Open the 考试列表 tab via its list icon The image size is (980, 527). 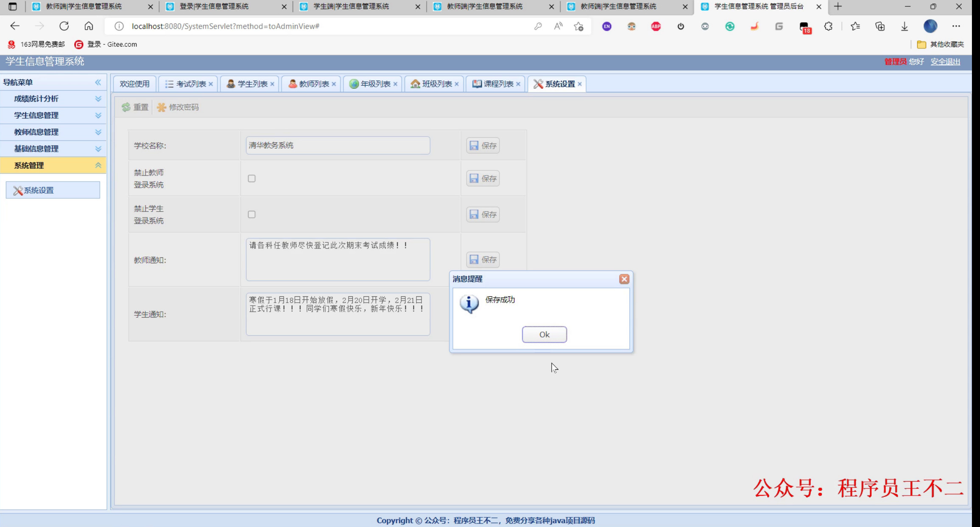(168, 84)
